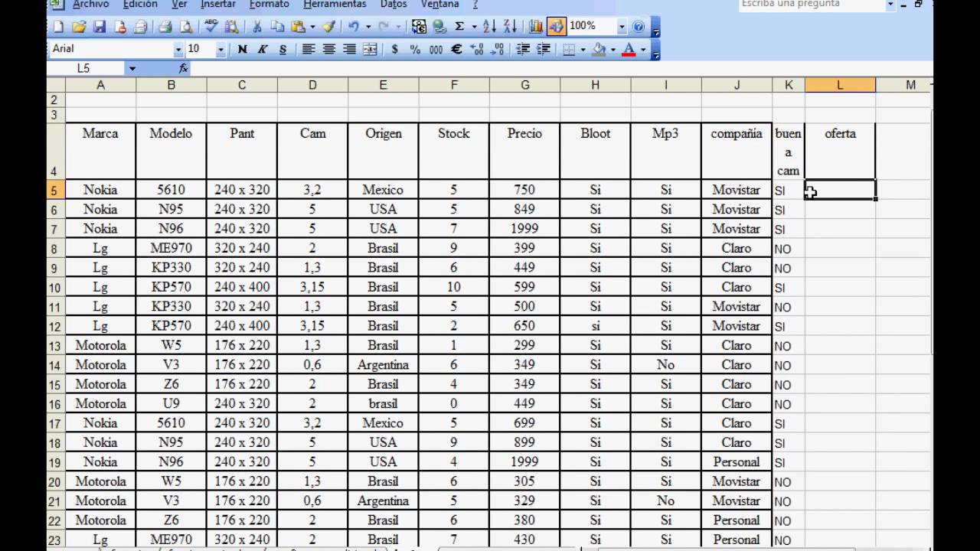This screenshot has height=551, width=980.
Task: Open Print Preview from the toolbar
Action: [x=185, y=27]
